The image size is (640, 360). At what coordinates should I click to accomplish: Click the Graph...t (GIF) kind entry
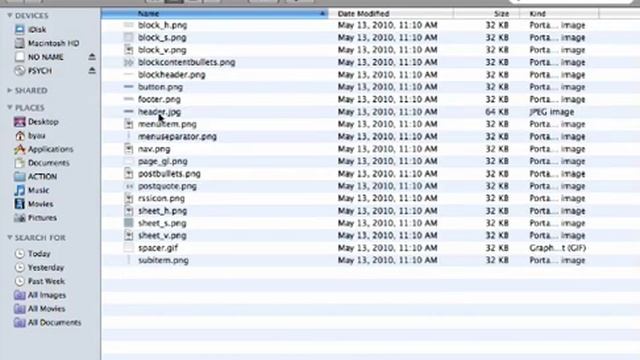(558, 248)
